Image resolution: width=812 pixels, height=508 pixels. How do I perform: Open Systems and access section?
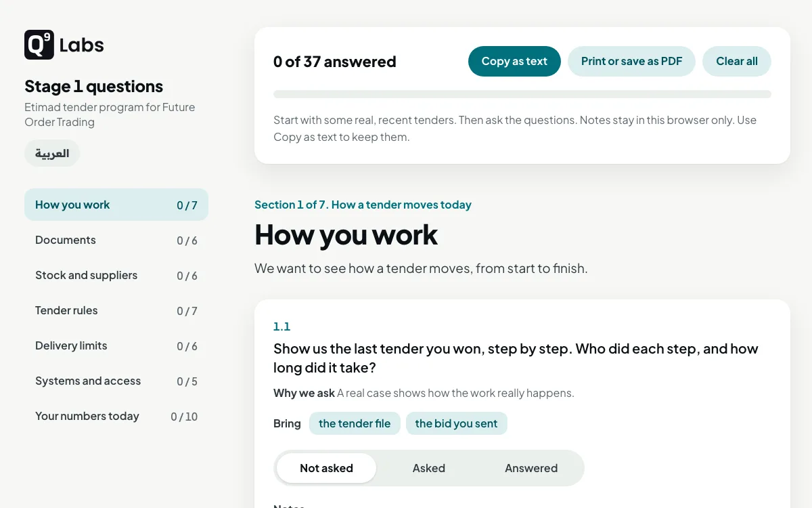click(x=116, y=381)
